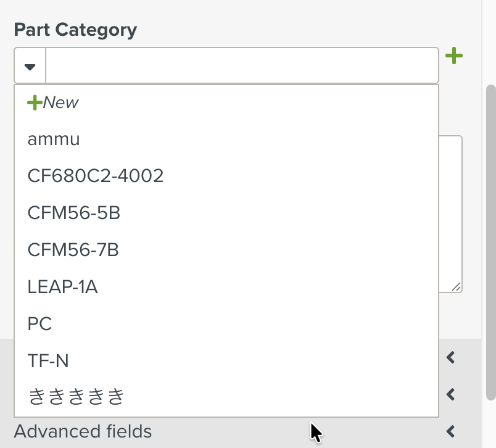Viewport: 496px width, 448px height.
Task: Open the Advanced fields section label
Action: [x=83, y=431]
